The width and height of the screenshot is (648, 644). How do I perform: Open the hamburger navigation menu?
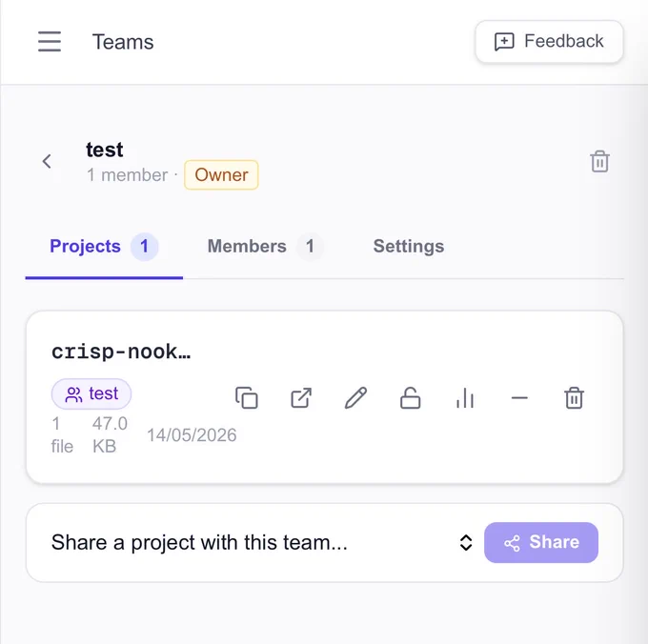(x=50, y=42)
